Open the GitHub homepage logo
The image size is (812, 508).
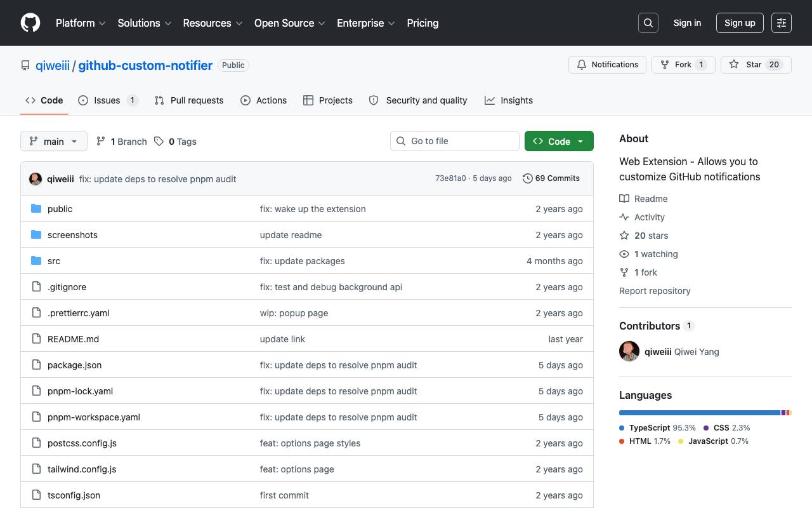click(x=30, y=23)
